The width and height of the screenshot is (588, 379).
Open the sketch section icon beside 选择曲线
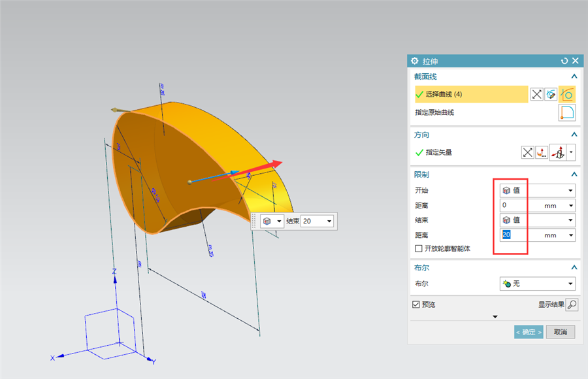[551, 94]
